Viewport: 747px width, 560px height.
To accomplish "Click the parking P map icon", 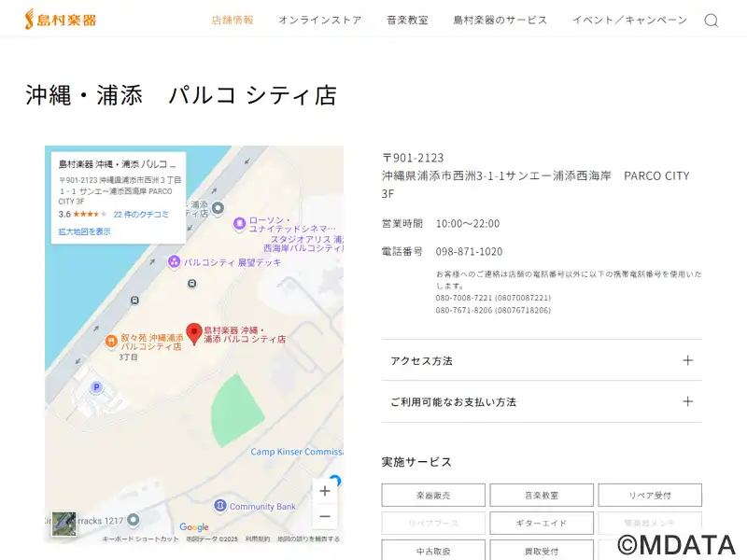I will (x=97, y=387).
